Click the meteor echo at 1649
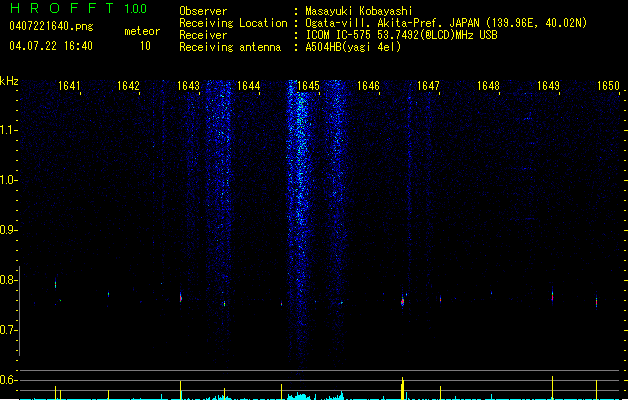The width and height of the screenshot is (629, 400). tap(552, 296)
